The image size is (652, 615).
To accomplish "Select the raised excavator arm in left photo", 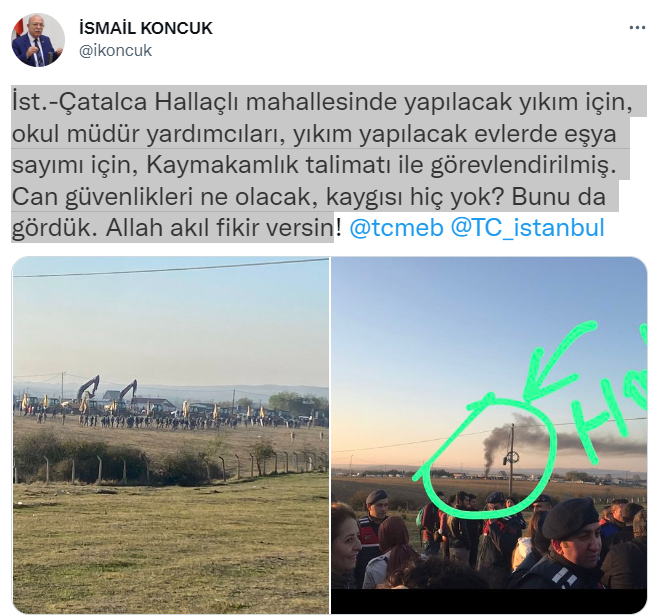I will (x=88, y=387).
